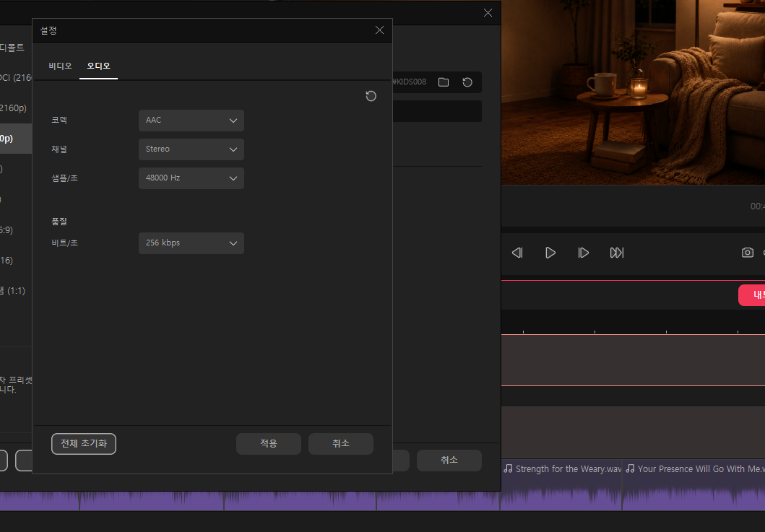This screenshot has width=765, height=532.
Task: Click 취소 in the export window behind
Action: coord(449,461)
